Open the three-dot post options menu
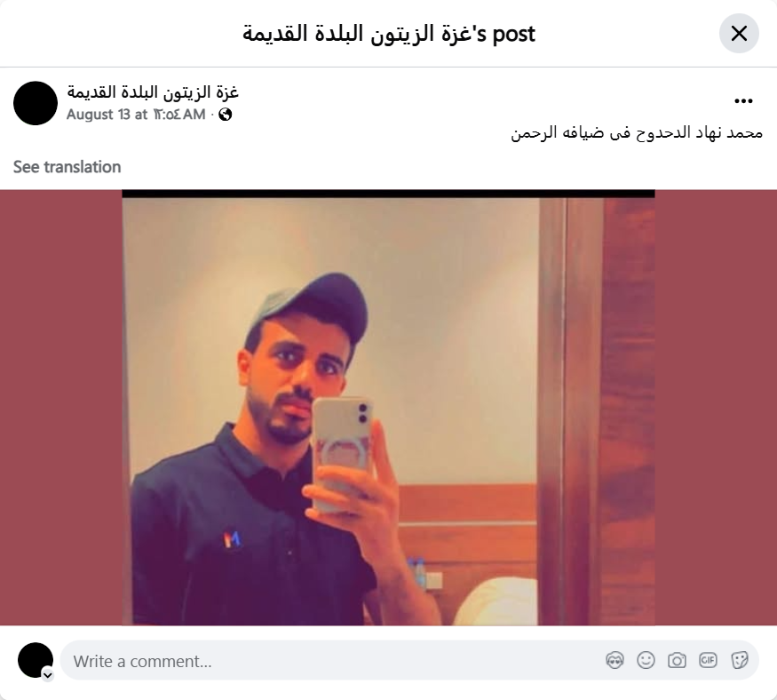Viewport: 777px width, 700px height. (x=743, y=101)
